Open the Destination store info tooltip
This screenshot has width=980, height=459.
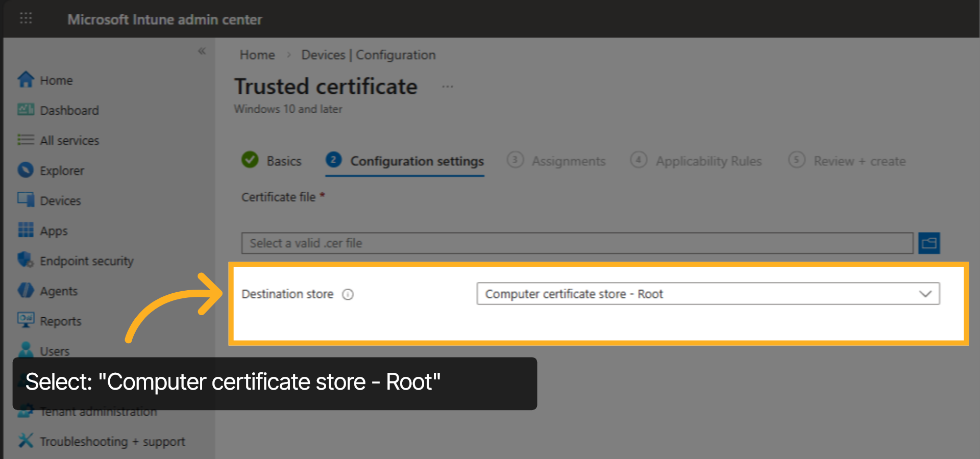[x=348, y=294]
